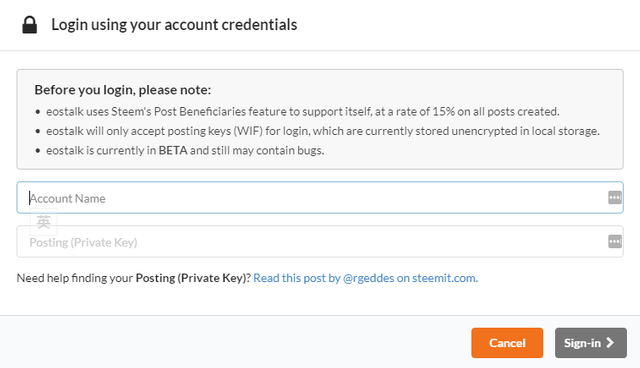Click the first bullet point in notice box
Viewport: 640px width, 368px height.
38,112
